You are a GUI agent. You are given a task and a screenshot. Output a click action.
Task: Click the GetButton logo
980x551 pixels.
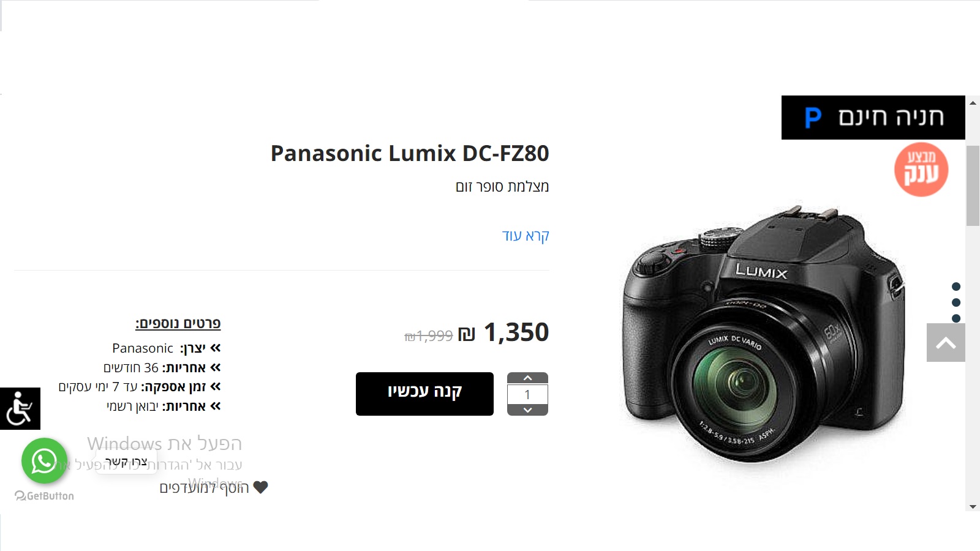(44, 496)
